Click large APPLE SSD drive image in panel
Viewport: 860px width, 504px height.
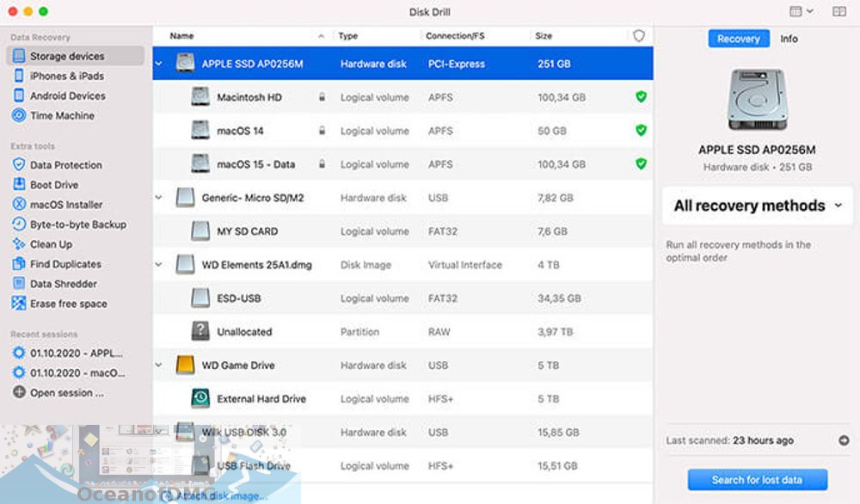(758, 99)
